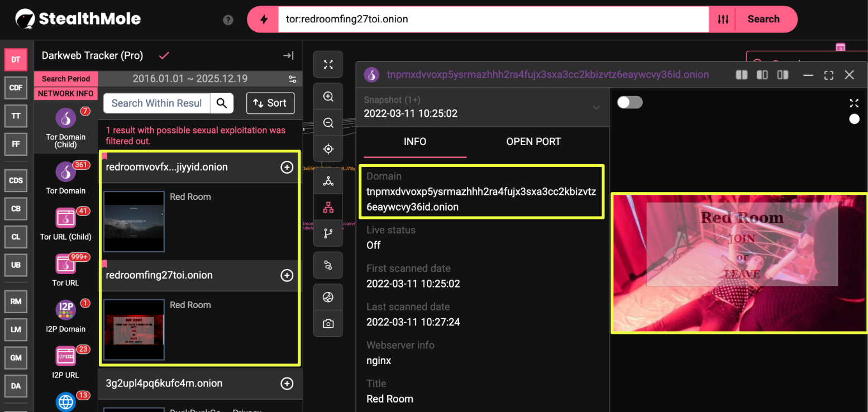Toggle the Darkweb Tracker checkmark
Viewport: 868px width, 412px height.
point(164,55)
